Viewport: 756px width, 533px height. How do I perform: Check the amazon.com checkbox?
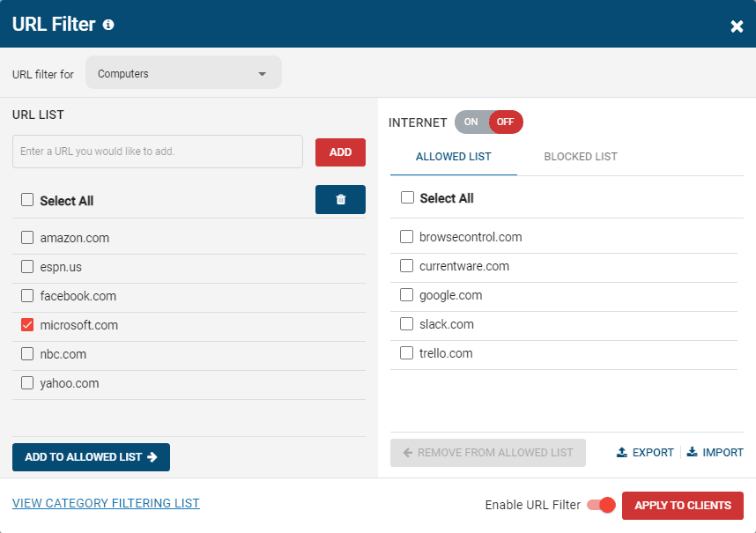click(27, 238)
